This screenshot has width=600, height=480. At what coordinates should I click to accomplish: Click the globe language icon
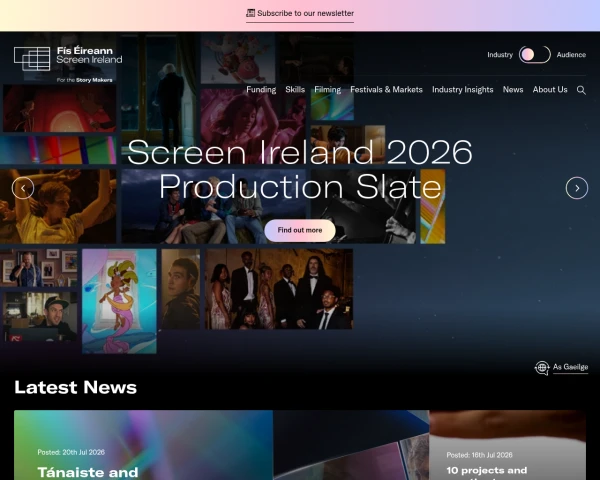point(542,368)
